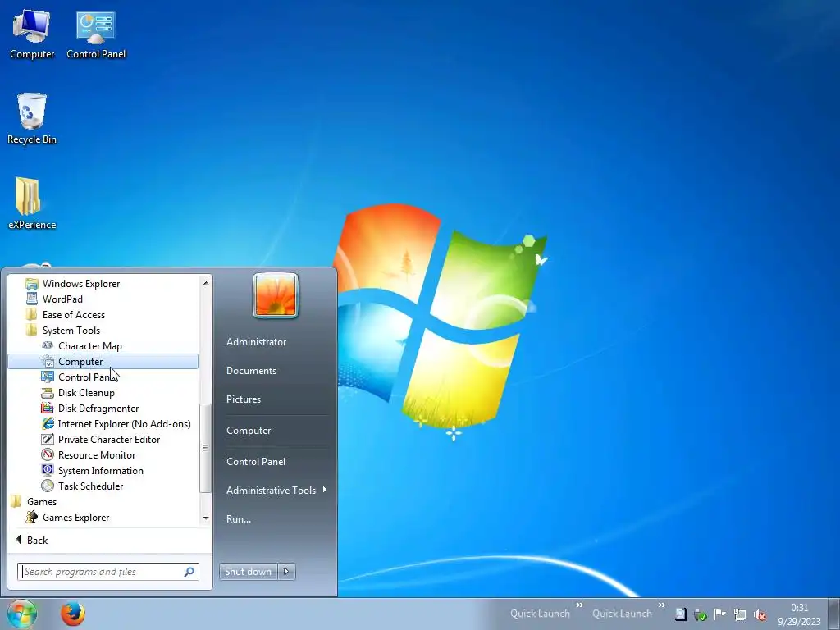Click the green shield security tray icon
The height and width of the screenshot is (630, 840).
pos(700,614)
